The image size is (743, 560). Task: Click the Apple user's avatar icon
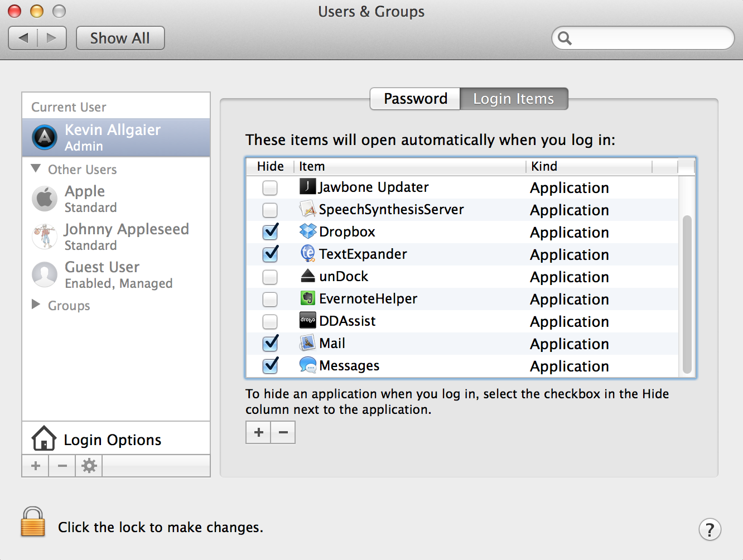(45, 199)
